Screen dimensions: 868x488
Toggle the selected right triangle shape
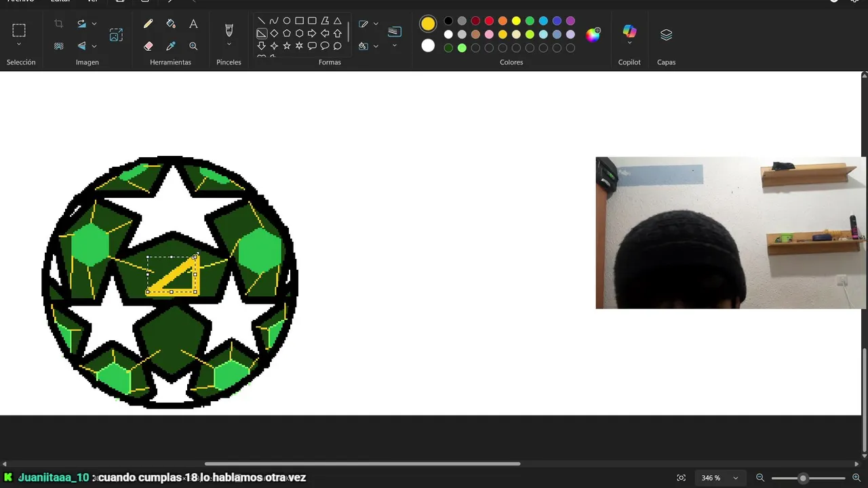point(261,33)
